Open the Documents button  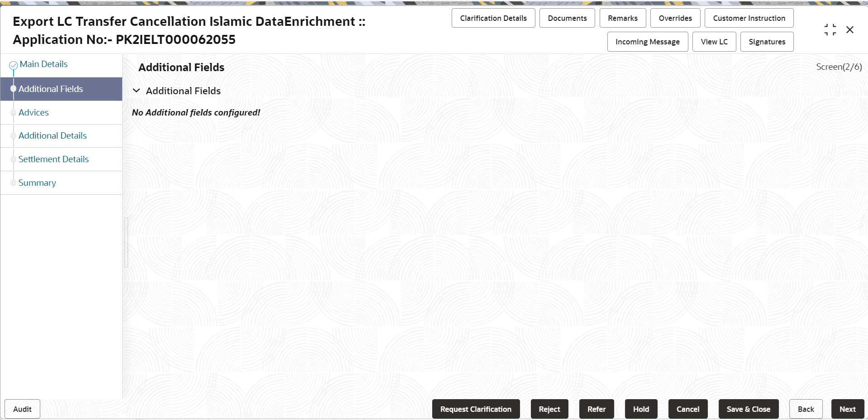(567, 18)
